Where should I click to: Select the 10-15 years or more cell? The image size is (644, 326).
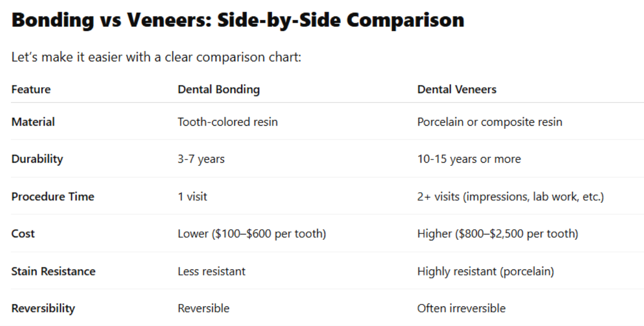tap(469, 159)
